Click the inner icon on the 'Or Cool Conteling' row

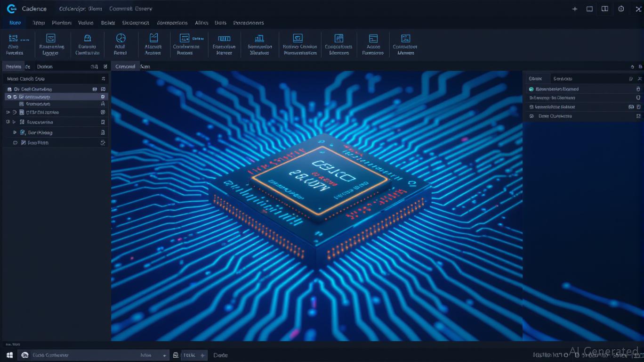pos(95,89)
